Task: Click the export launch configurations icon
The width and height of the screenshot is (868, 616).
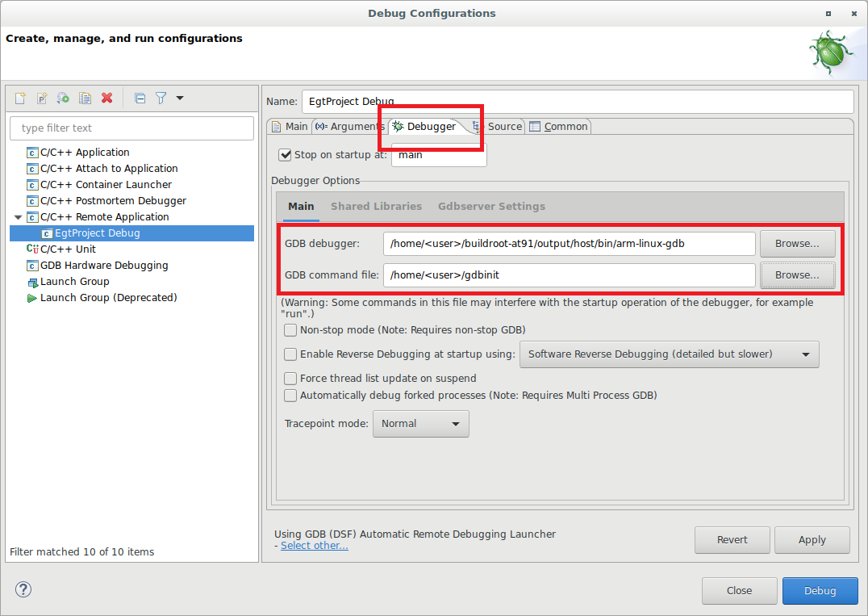Action: tap(63, 98)
